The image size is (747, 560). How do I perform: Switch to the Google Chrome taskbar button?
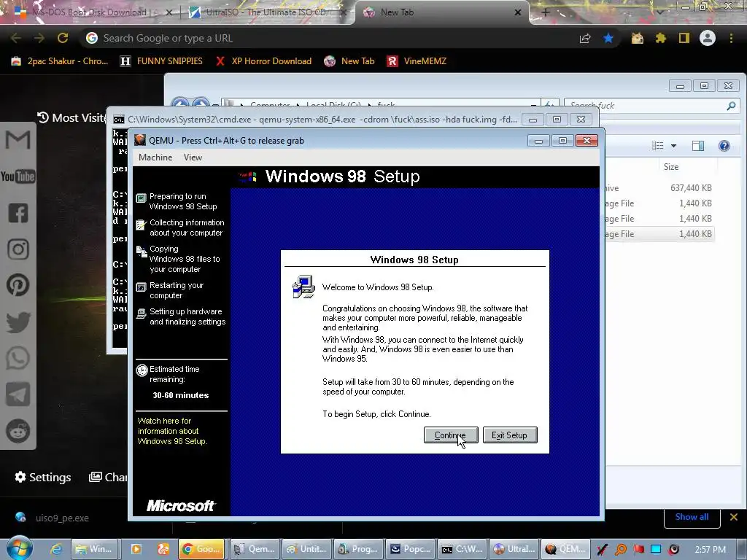pos(202,549)
